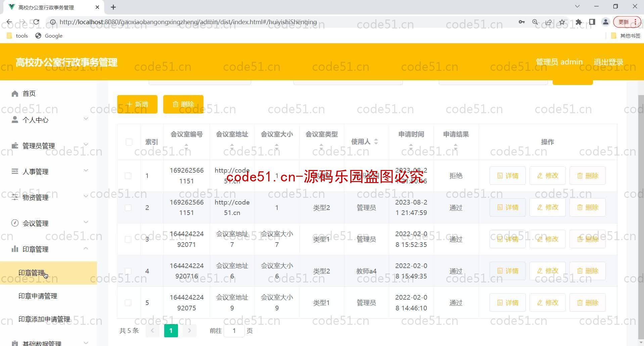The image size is (644, 346).
Task: Click the 人事管理 list icon
Action: (x=15, y=171)
